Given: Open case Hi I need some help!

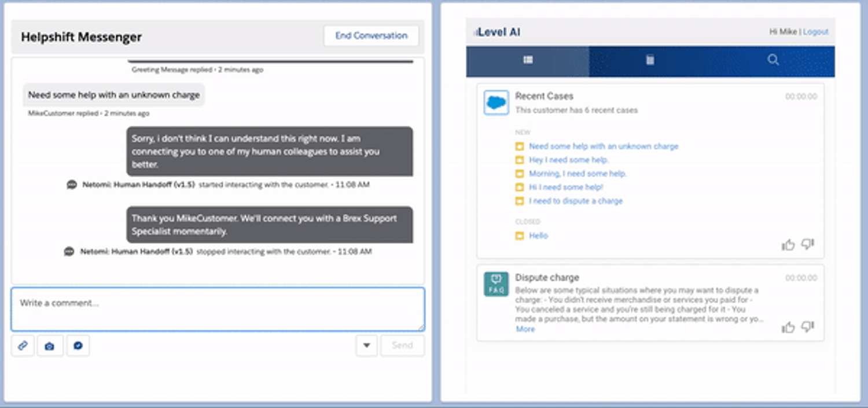Looking at the screenshot, I should [566, 188].
